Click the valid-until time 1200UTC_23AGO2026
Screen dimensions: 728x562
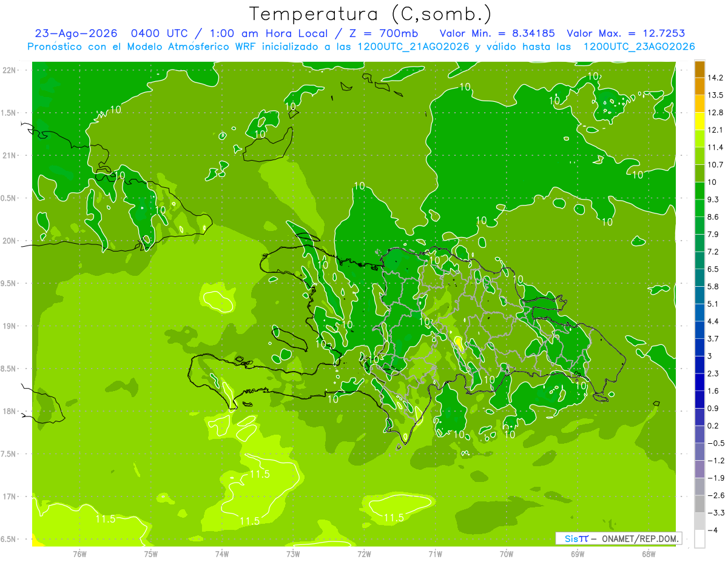639,47
